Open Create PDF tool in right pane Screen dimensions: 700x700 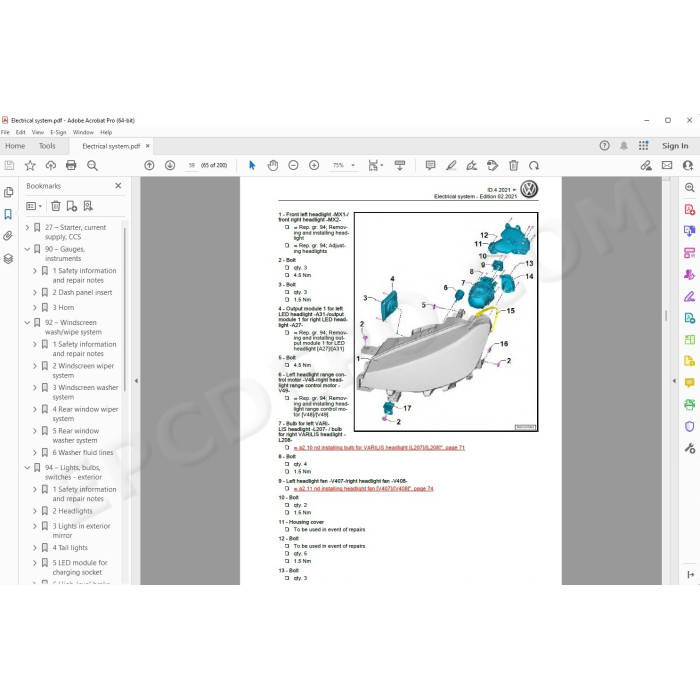(689, 210)
